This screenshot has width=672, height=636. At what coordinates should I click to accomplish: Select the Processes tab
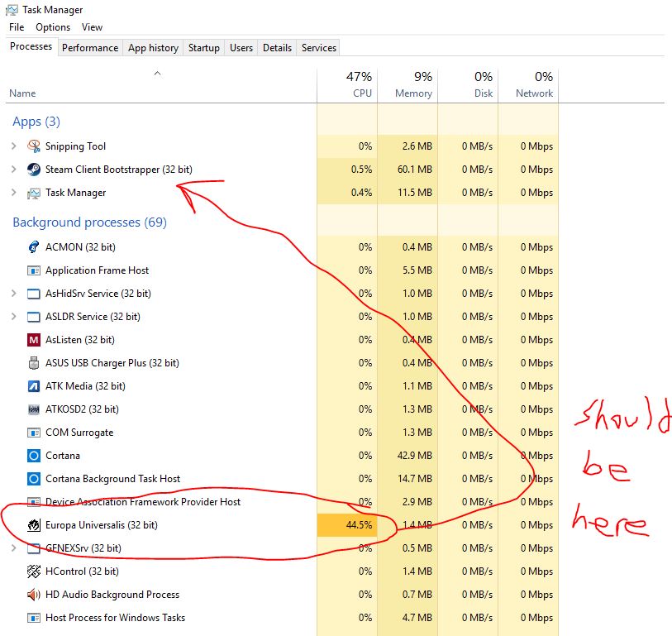coord(31,46)
